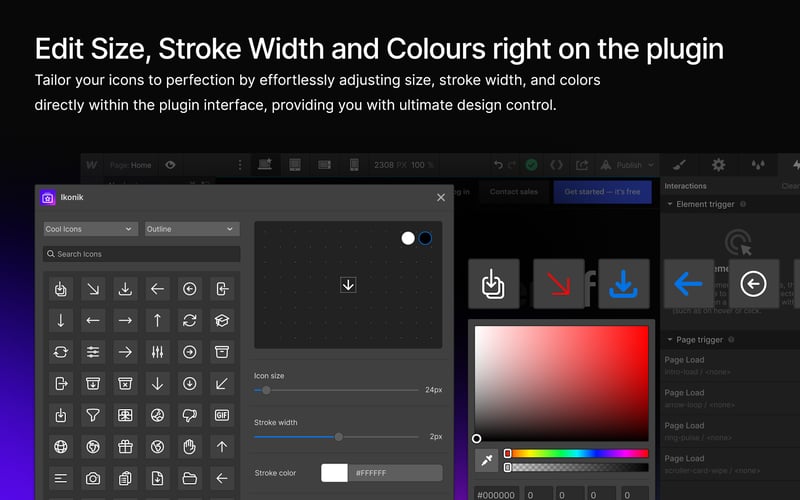Select the diagonal down-left arrow icon

(x=222, y=384)
